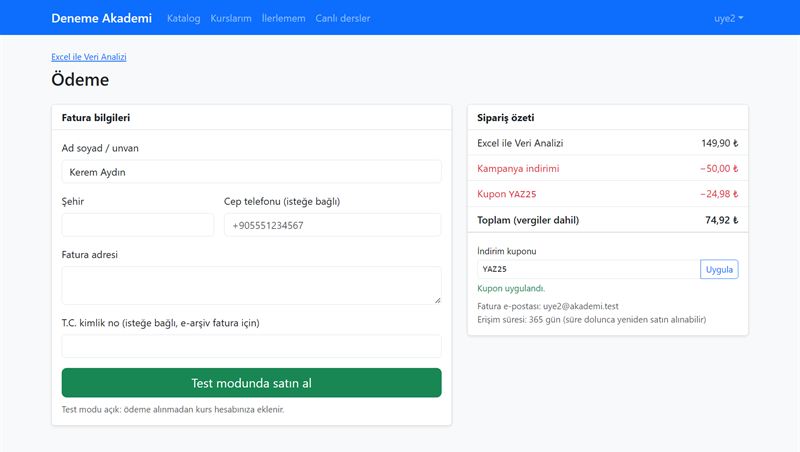Select the Kampanya indirimi label

(518, 168)
